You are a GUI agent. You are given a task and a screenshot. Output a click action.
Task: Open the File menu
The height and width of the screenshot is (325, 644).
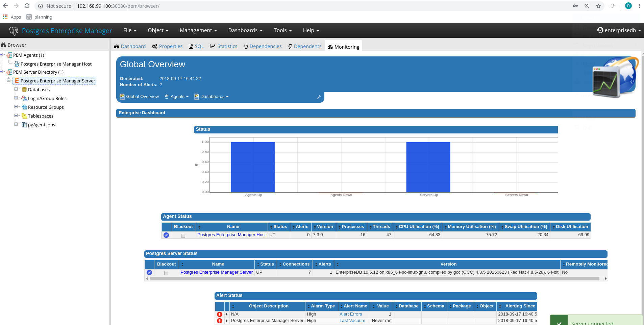[x=130, y=30]
